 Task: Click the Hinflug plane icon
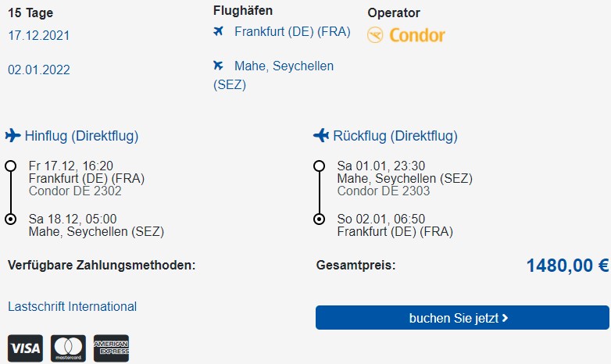(x=13, y=136)
